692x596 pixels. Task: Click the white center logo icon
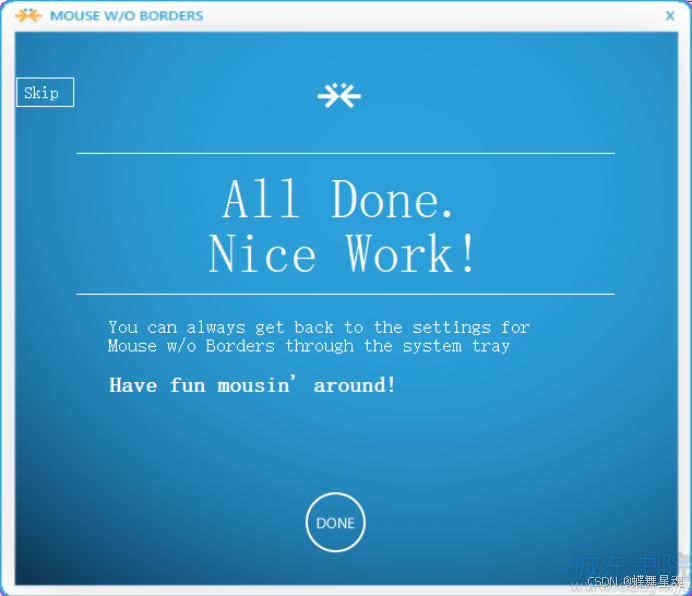point(339,95)
